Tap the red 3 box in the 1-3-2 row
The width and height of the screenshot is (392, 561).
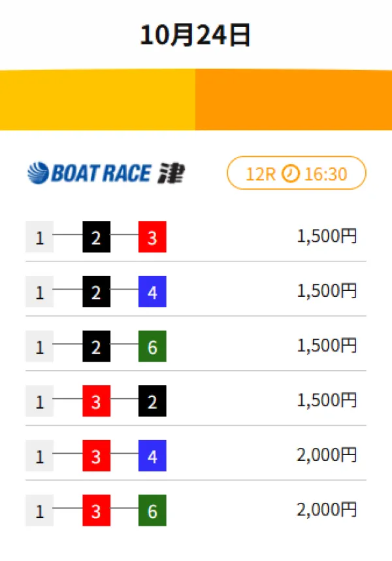coord(96,401)
